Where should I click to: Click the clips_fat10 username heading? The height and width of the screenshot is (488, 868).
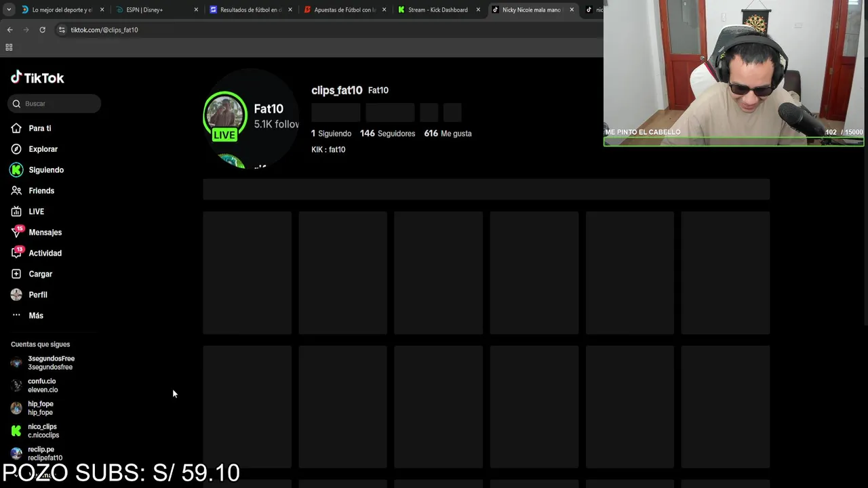(336, 90)
